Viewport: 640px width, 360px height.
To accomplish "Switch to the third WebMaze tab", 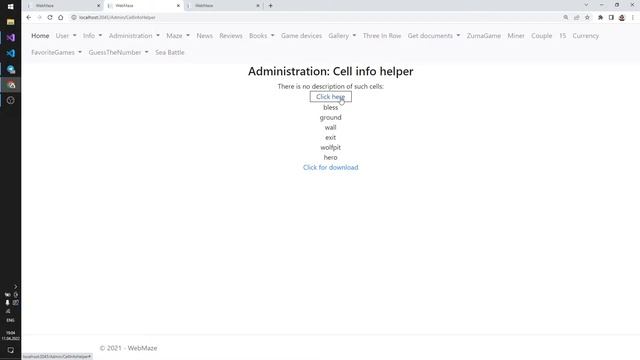I will (223, 6).
